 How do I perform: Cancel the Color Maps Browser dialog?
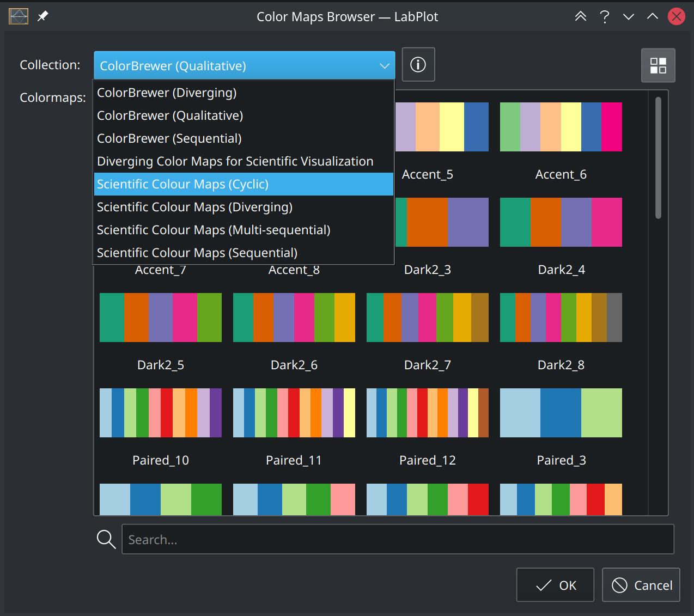point(641,584)
